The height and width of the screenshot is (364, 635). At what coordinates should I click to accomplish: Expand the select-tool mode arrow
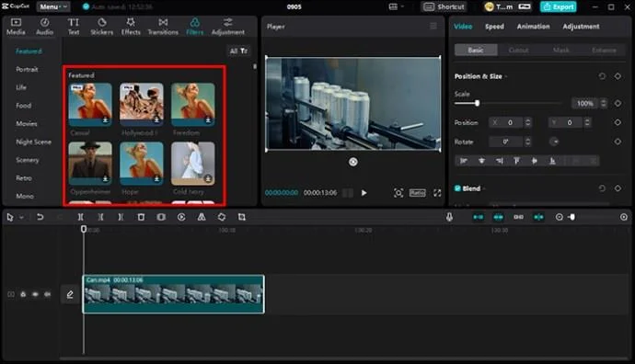click(21, 218)
